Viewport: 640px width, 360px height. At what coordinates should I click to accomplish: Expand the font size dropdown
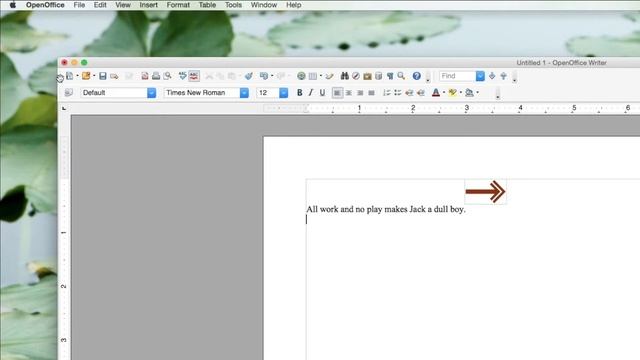tap(284, 93)
